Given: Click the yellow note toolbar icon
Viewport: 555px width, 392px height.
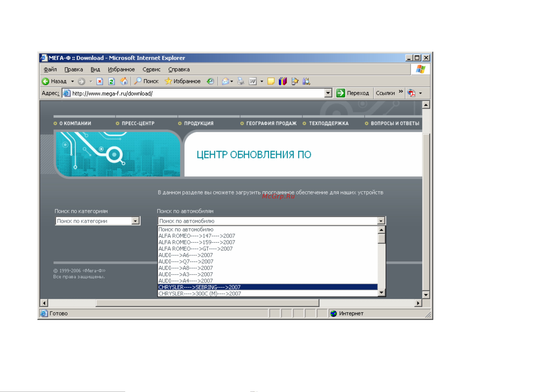Looking at the screenshot, I should point(271,81).
